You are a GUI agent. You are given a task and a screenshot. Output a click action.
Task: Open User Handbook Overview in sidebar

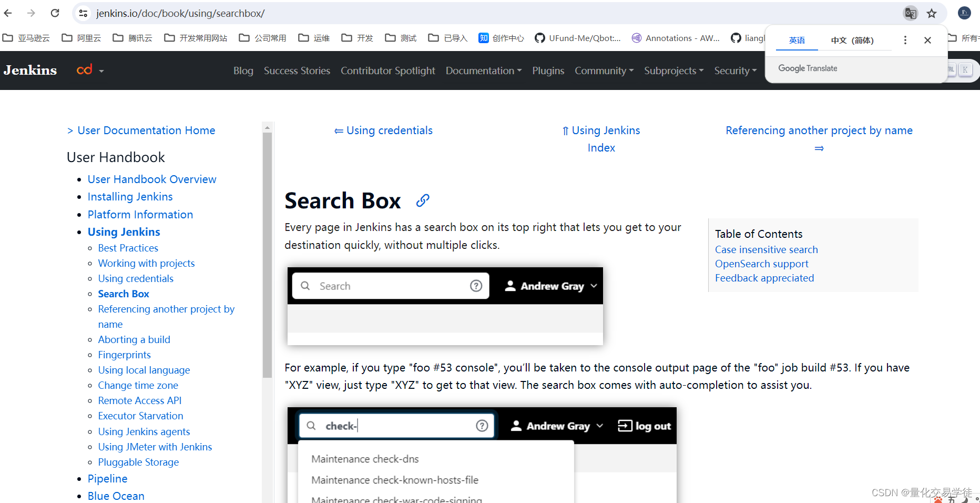coord(152,179)
